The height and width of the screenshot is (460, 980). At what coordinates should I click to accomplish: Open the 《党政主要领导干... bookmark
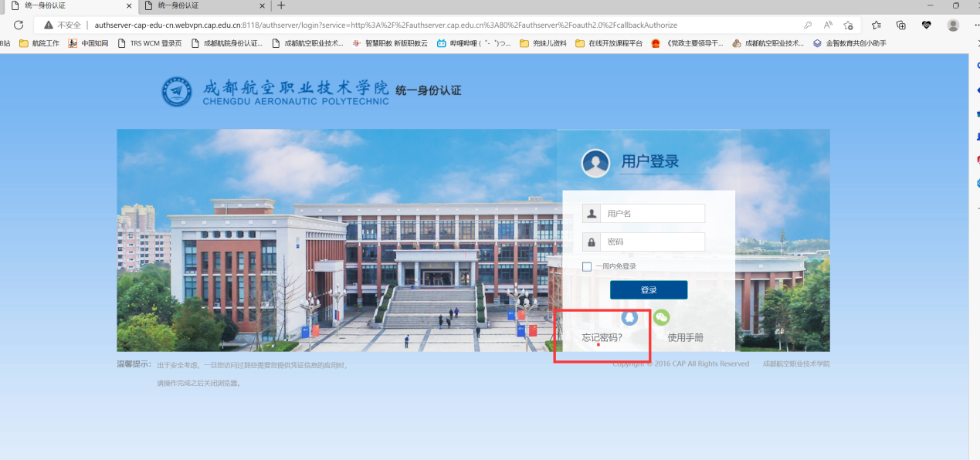[687, 43]
